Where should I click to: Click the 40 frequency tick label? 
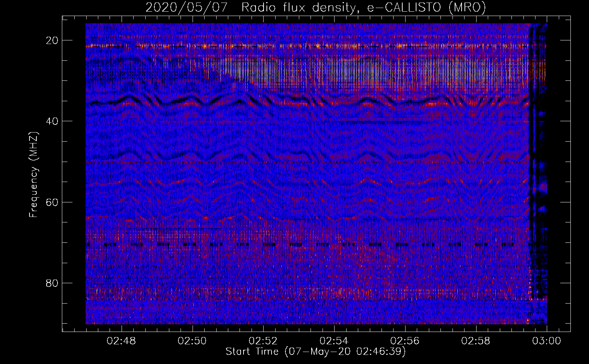coord(52,121)
